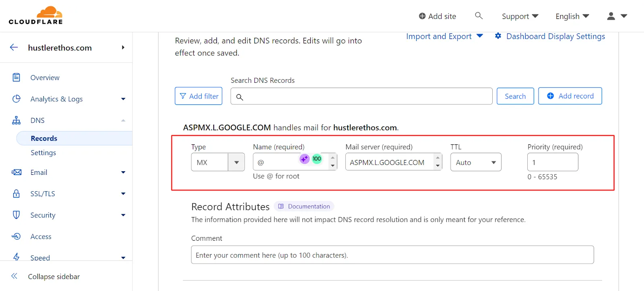Viewport: 644px width, 291px height.
Task: Open the Import and Export dropdown
Action: pyautogui.click(x=444, y=36)
